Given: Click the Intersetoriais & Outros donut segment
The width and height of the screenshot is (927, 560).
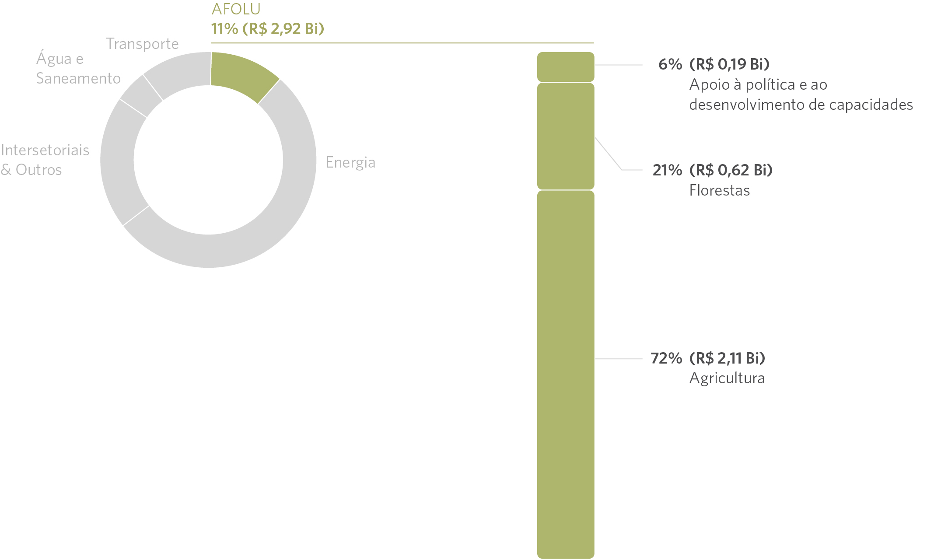Looking at the screenshot, I should click(119, 162).
